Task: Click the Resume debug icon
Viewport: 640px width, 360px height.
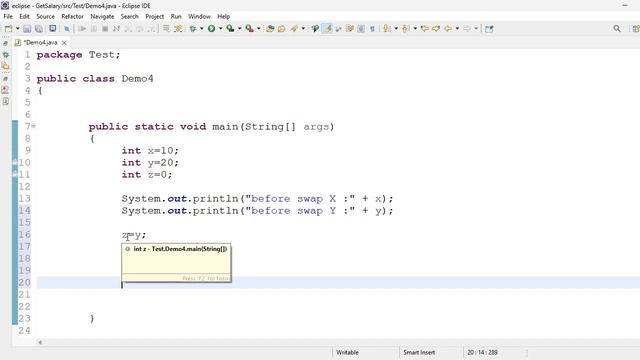Action: click(x=82, y=29)
